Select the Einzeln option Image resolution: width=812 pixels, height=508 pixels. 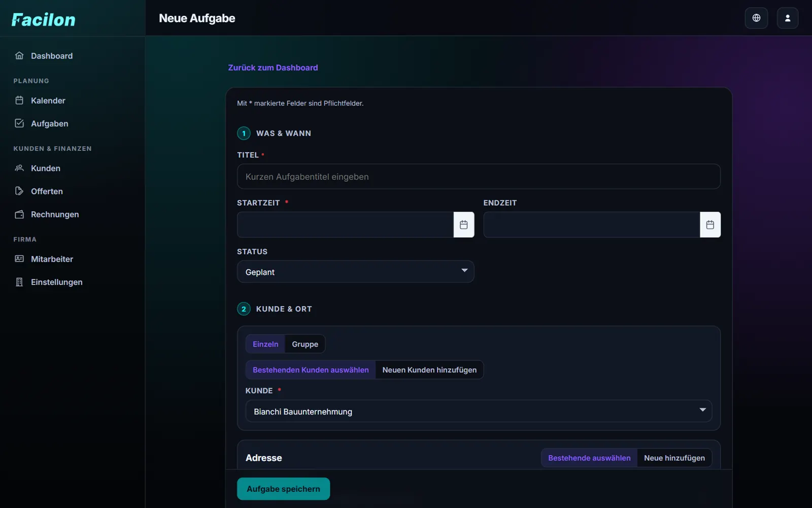pos(265,344)
